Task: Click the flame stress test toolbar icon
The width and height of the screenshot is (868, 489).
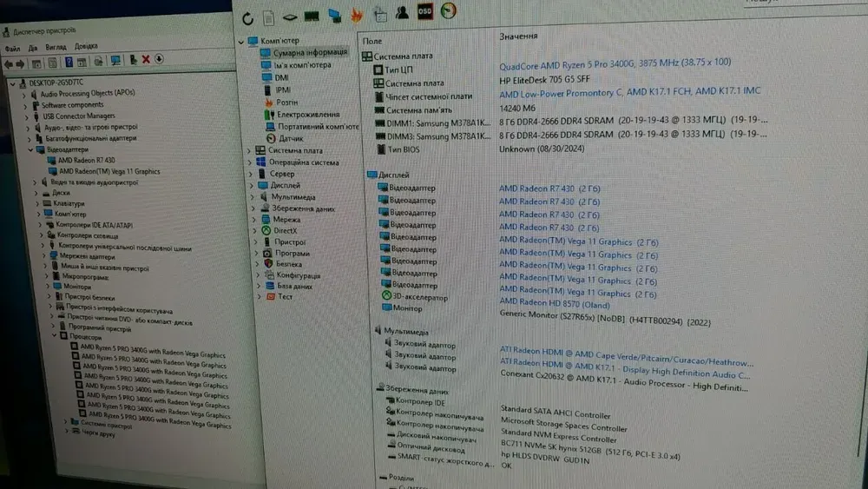Action: 356,15
